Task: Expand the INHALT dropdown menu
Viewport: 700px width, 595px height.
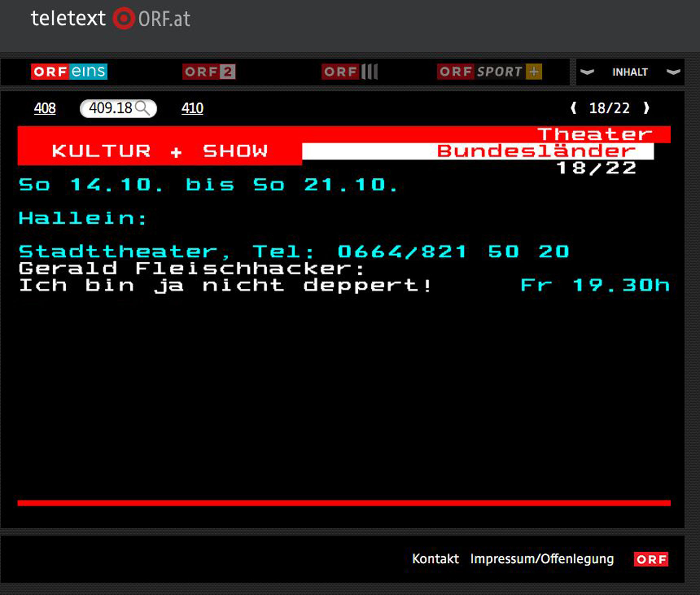Action: click(x=630, y=72)
